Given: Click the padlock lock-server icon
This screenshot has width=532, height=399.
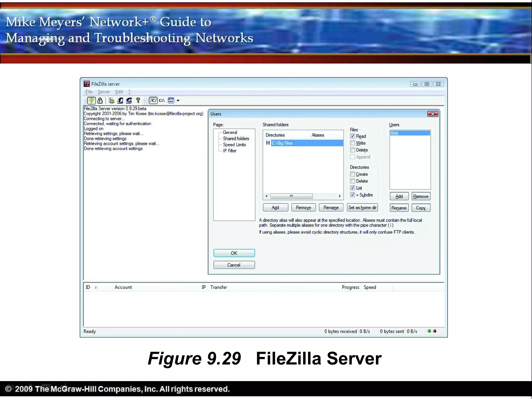Looking at the screenshot, I should (x=100, y=100).
